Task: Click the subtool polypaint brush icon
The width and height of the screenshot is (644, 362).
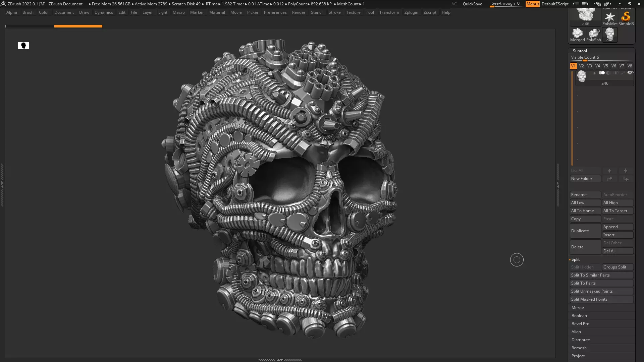Action: pos(623,73)
